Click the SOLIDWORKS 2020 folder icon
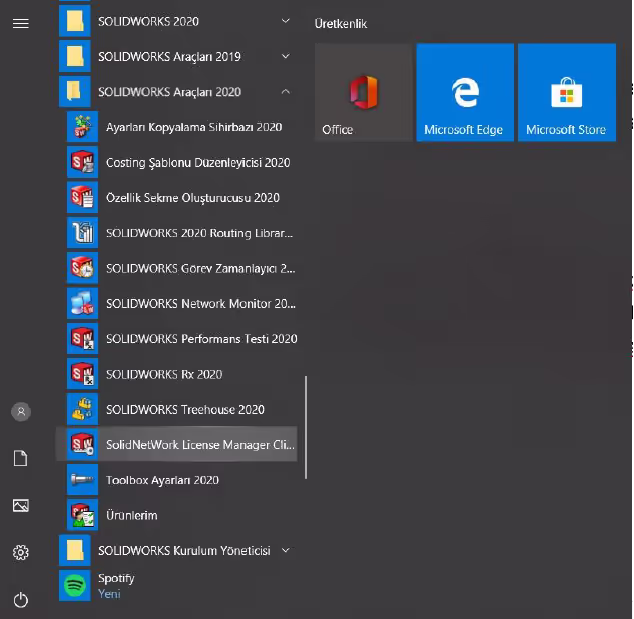The height and width of the screenshot is (619, 634). [x=75, y=21]
